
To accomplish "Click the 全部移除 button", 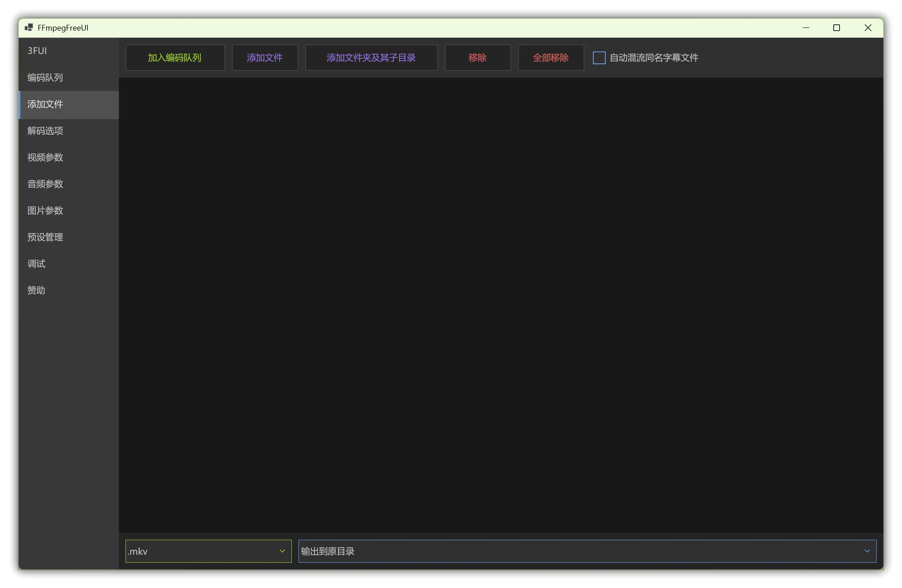I will (551, 58).
